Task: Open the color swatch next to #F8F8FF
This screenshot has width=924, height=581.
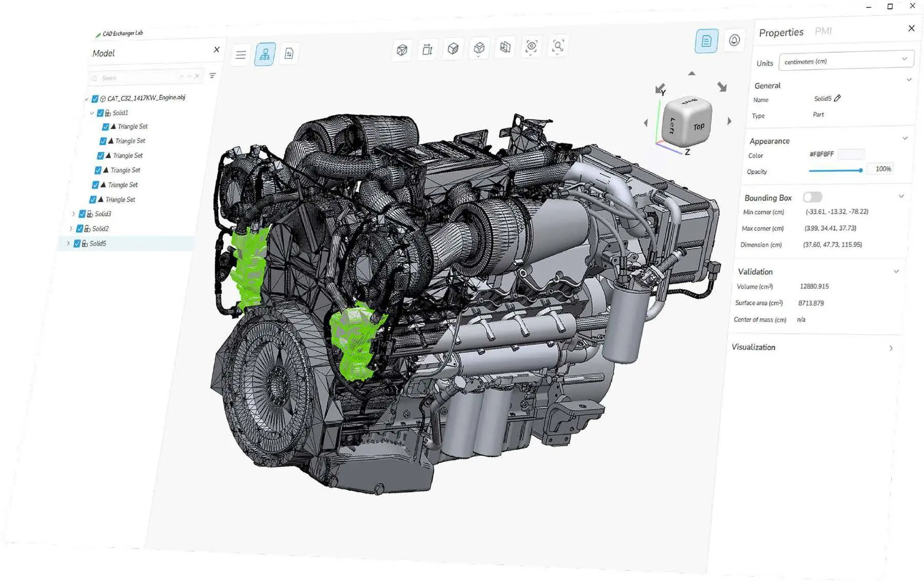Action: click(851, 154)
